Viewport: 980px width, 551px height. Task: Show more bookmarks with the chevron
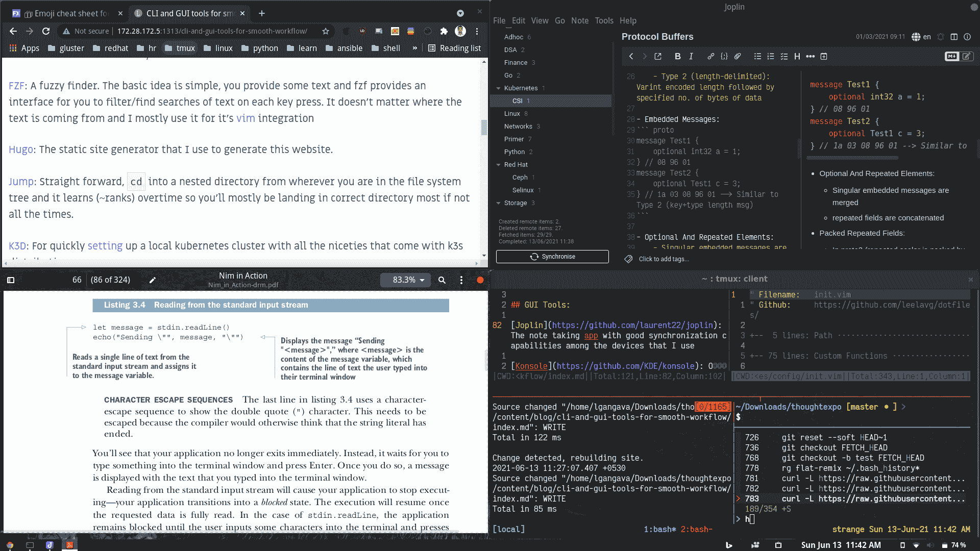[x=415, y=48]
